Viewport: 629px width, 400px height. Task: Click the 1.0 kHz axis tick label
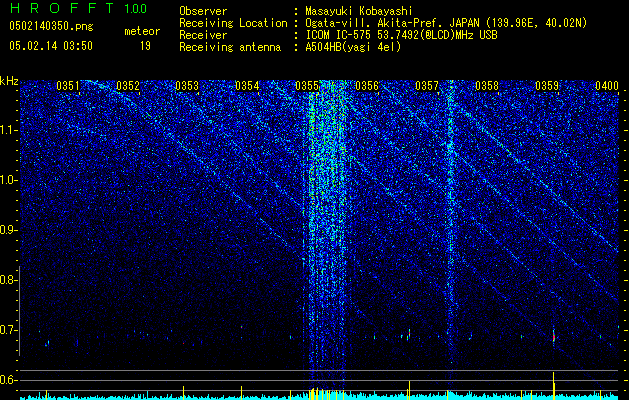pos(9,180)
